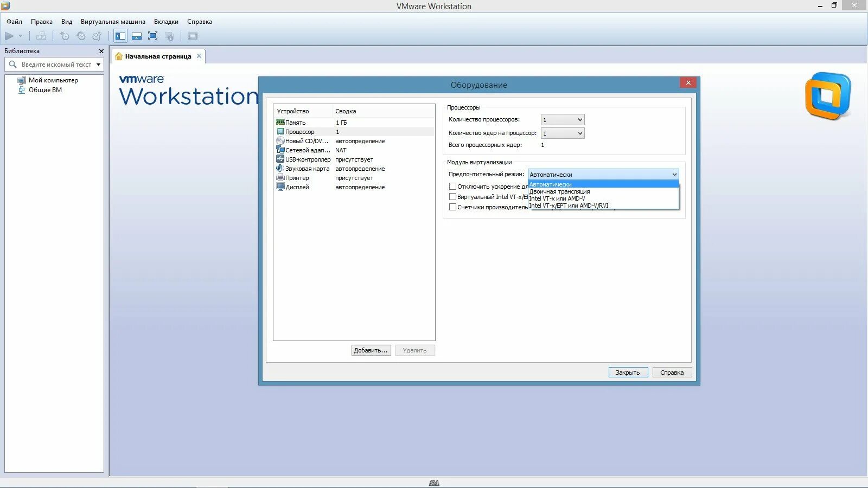Image resolution: width=868 pixels, height=488 pixels.
Task: Open the Виртуальная машина menu
Action: click(113, 22)
